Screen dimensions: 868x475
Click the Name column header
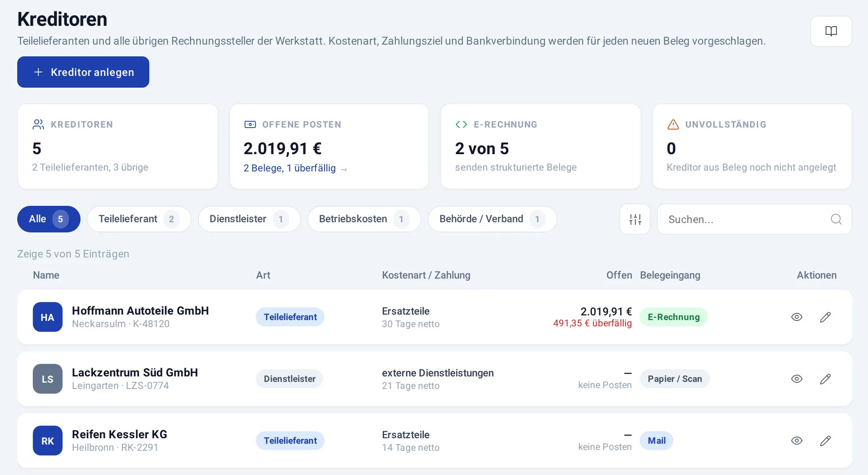[x=46, y=275]
